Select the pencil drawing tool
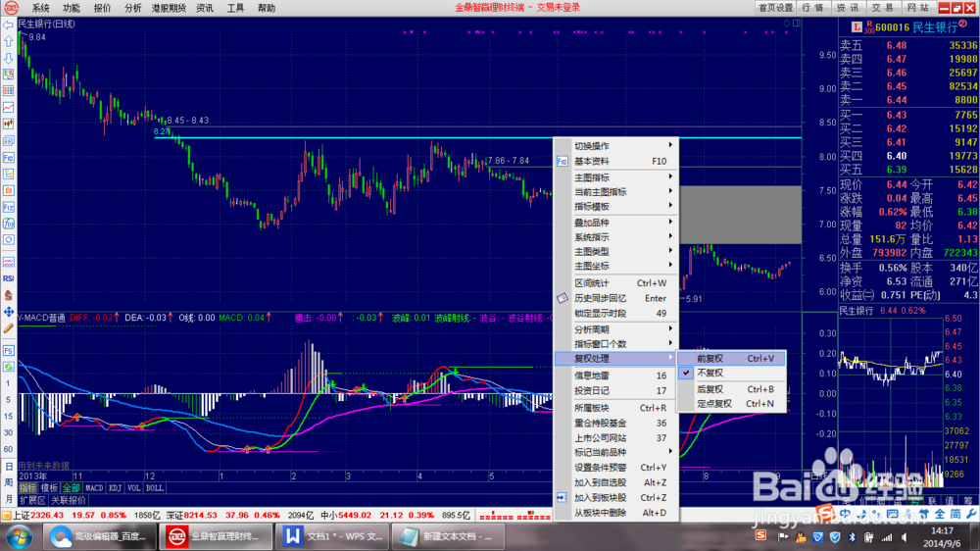 (8, 328)
